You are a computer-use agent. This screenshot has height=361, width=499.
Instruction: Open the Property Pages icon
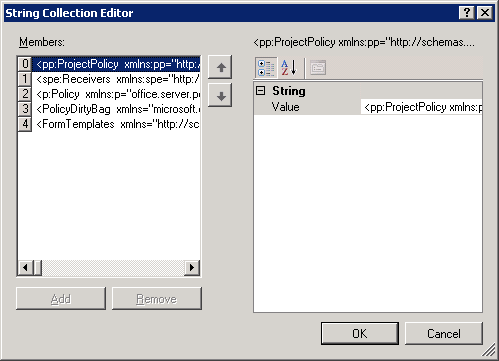click(x=318, y=68)
